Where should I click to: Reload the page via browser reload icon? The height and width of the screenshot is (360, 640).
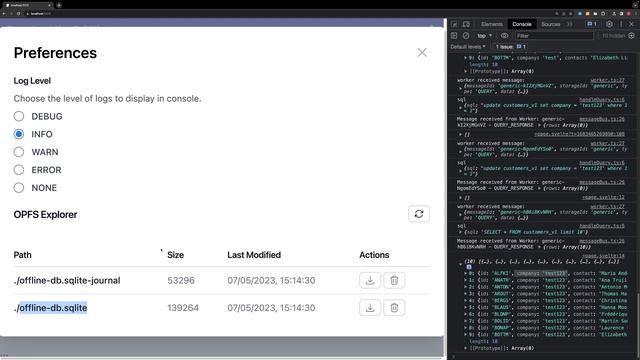tap(18, 13)
